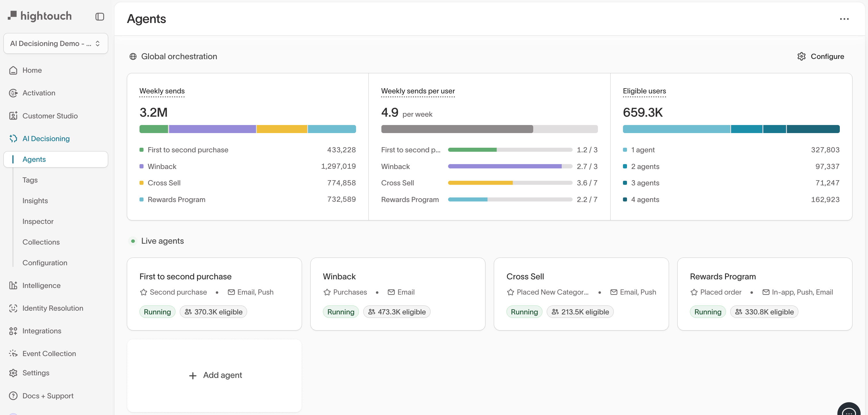This screenshot has height=415, width=868.
Task: Open the Inspector under Agents
Action: (38, 221)
